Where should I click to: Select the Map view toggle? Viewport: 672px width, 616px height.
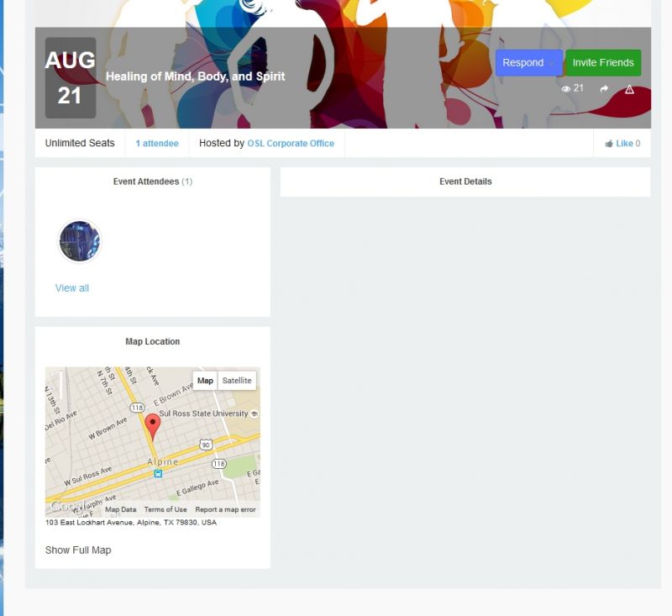click(205, 381)
